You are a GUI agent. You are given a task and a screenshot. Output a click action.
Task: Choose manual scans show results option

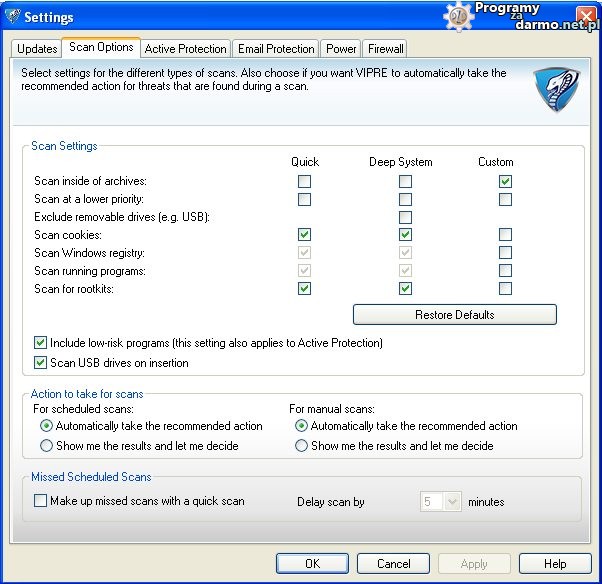coord(301,446)
